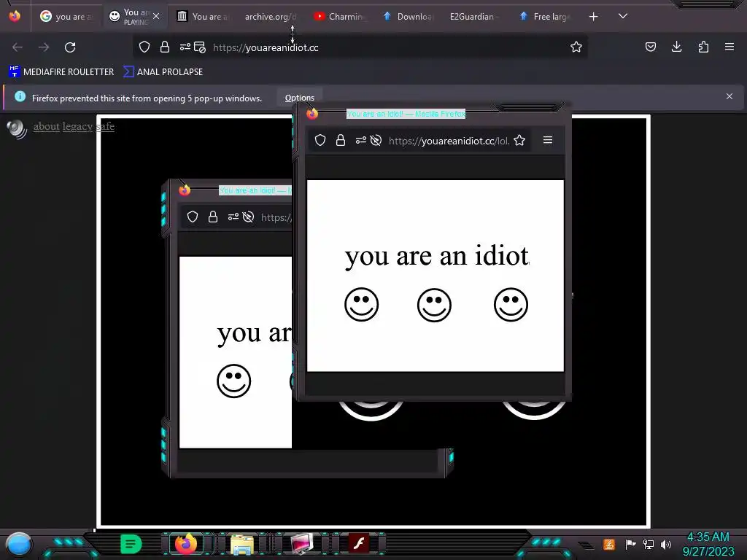The width and height of the screenshot is (747, 560).
Task: Close the playing 'You are' tab
Action: pos(156,16)
